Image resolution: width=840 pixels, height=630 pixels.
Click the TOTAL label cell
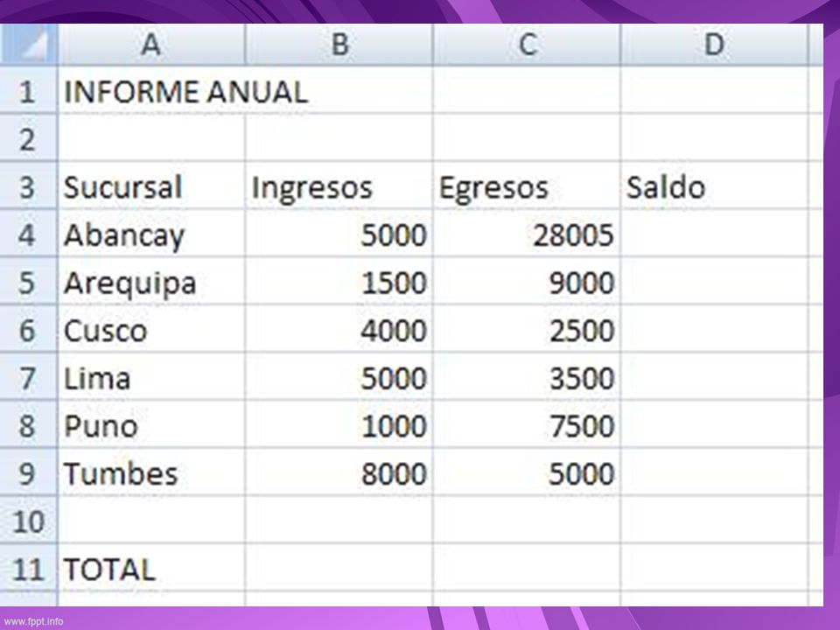[x=151, y=568]
